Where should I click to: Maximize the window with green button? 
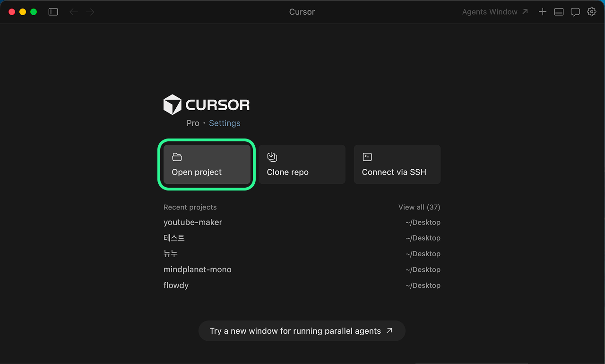pos(34,12)
